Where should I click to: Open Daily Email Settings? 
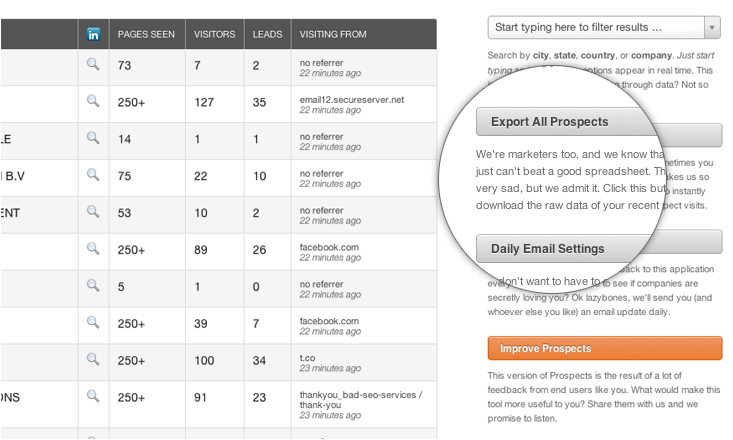(599, 248)
